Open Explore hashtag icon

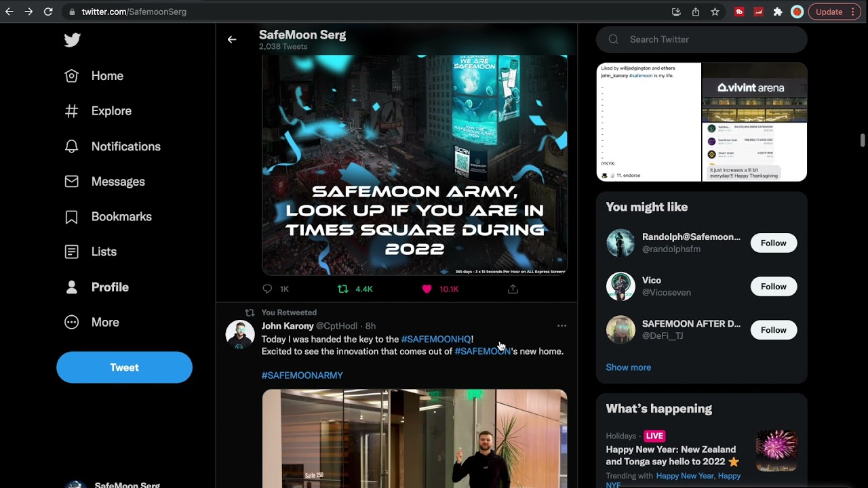[x=71, y=111]
